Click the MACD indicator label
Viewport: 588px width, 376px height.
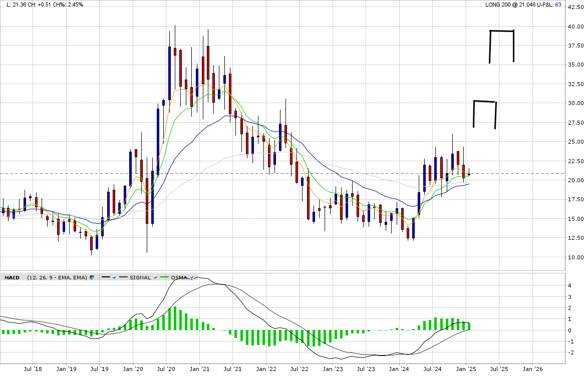(12, 278)
